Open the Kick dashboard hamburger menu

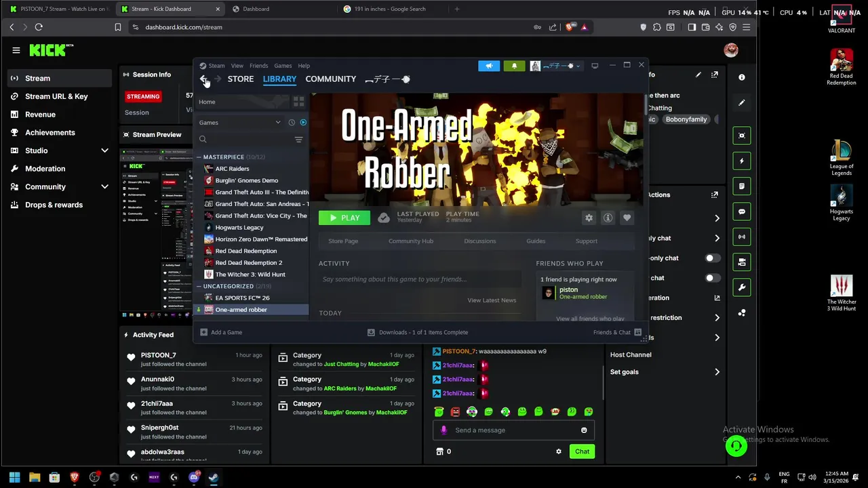[16, 50]
